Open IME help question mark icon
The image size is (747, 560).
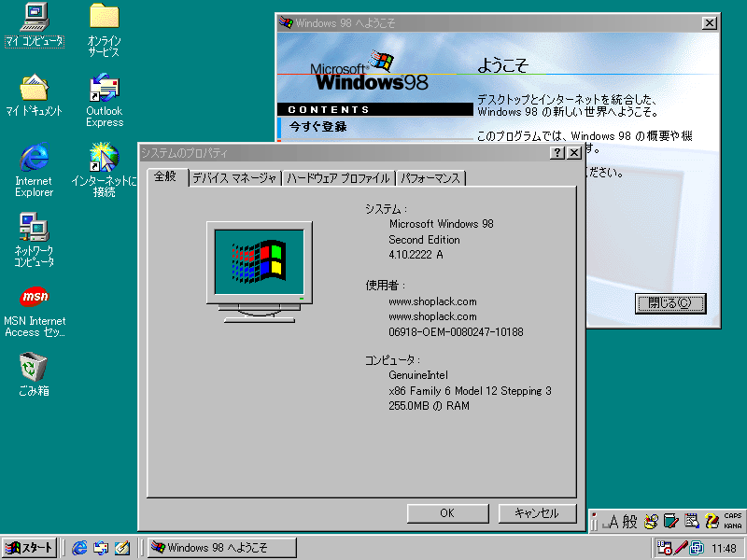pyautogui.click(x=712, y=522)
